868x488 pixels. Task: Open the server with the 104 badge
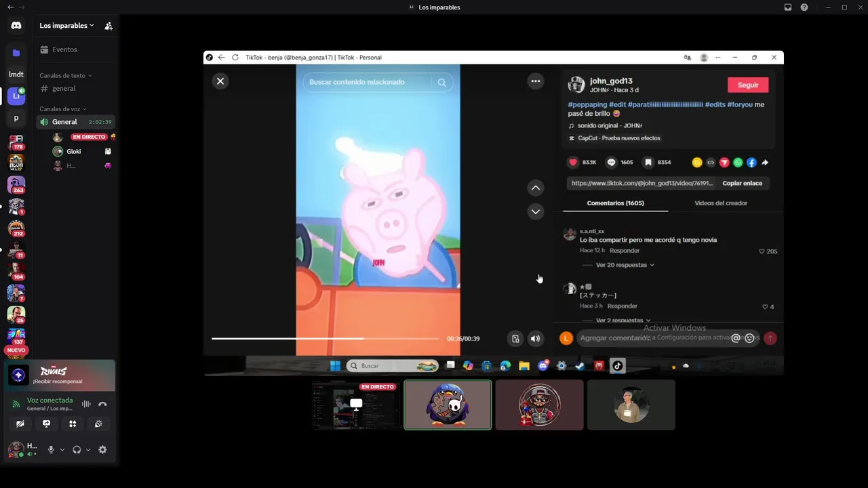click(x=16, y=271)
